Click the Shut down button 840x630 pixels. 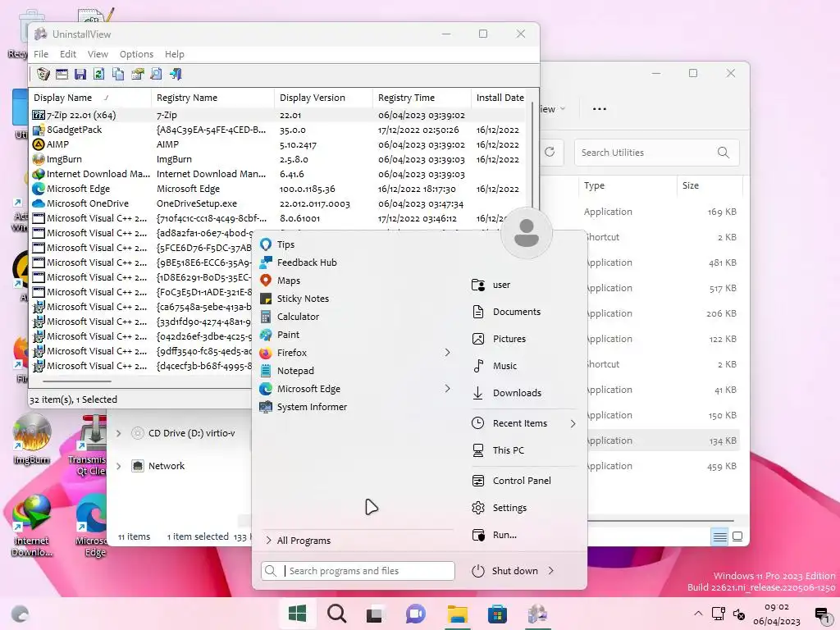[x=504, y=571]
